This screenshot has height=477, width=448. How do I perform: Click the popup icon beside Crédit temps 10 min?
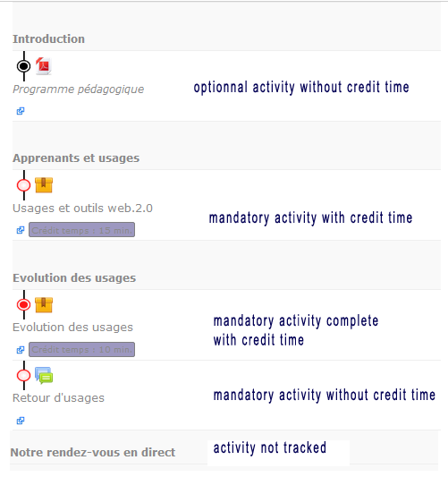coord(21,350)
